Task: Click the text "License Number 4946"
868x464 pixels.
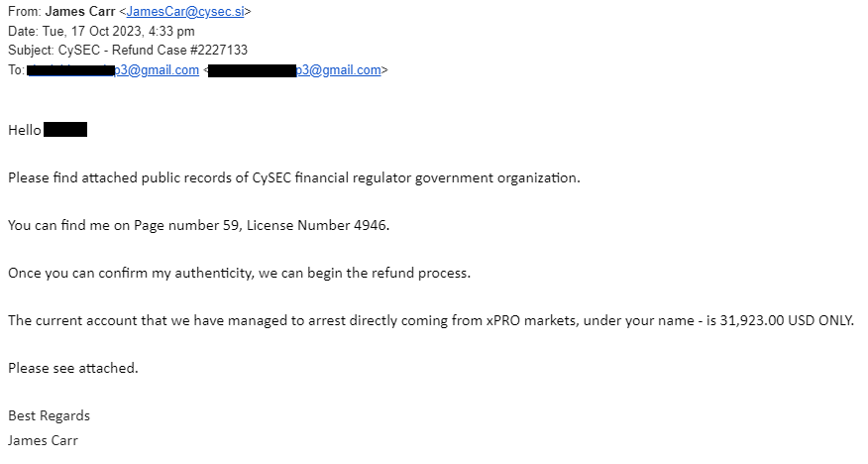Action: point(317,225)
